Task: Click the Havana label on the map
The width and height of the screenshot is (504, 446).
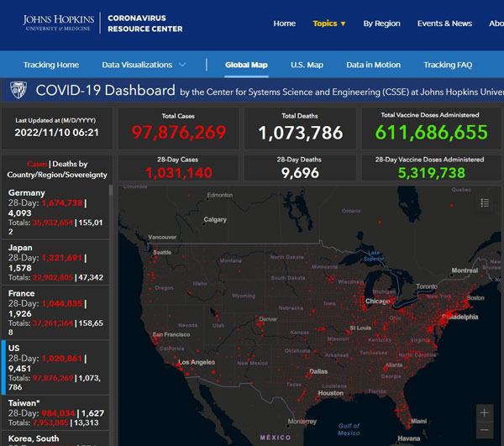Action: point(408,438)
